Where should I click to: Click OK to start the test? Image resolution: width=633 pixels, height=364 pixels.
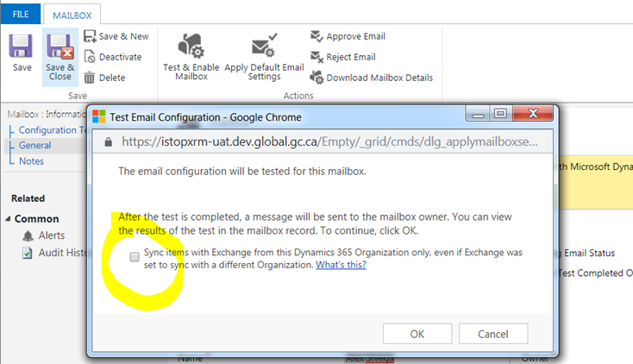click(x=417, y=334)
